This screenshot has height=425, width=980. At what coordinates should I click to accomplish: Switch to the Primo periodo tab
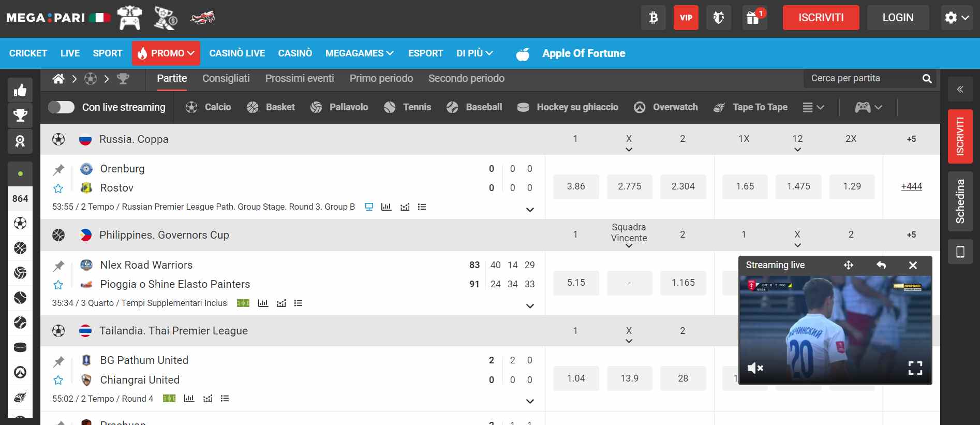381,79
